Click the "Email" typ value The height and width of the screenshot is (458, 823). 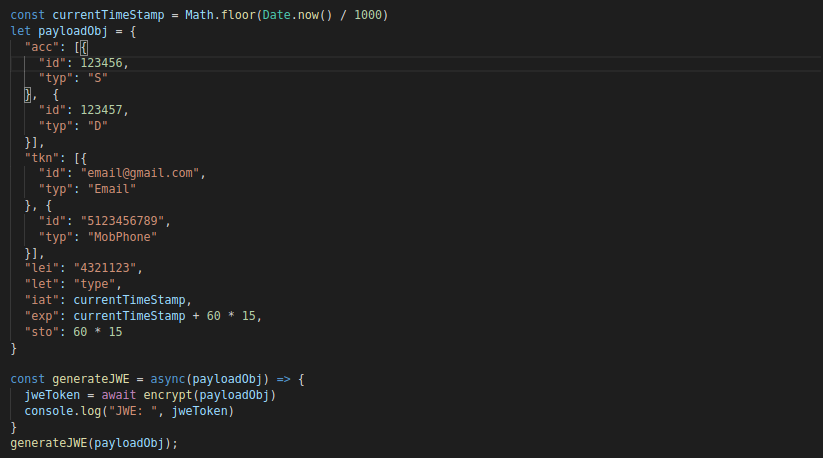112,189
